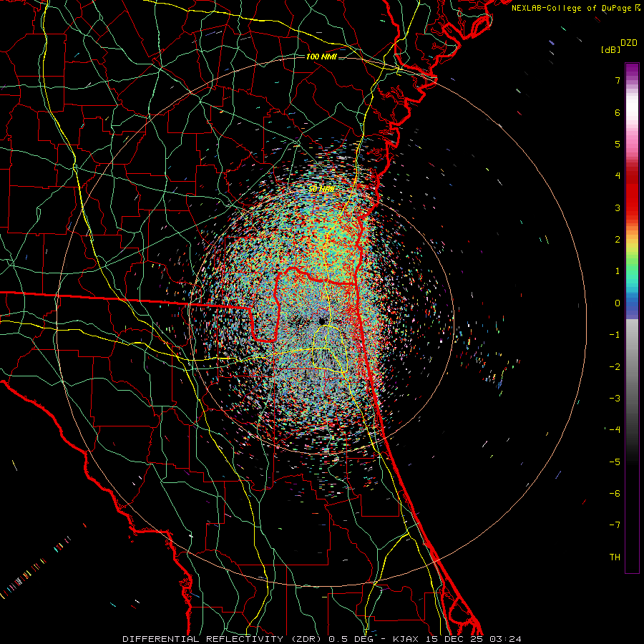Click the black radar site dot at center

click(x=321, y=321)
